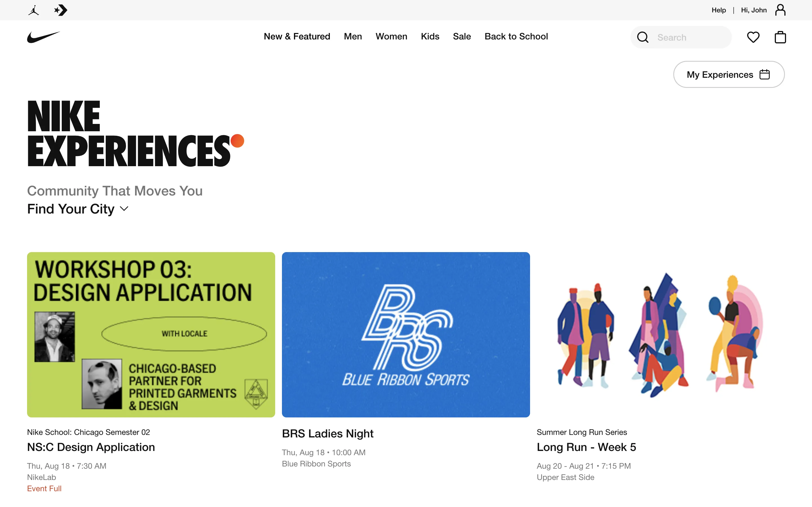Click the Help link
812x507 pixels.
tap(718, 10)
